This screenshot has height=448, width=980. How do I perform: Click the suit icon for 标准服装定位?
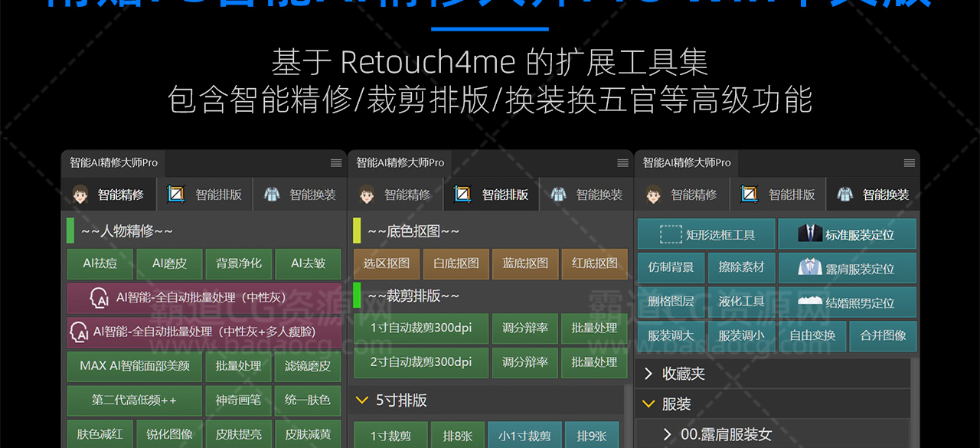809,234
